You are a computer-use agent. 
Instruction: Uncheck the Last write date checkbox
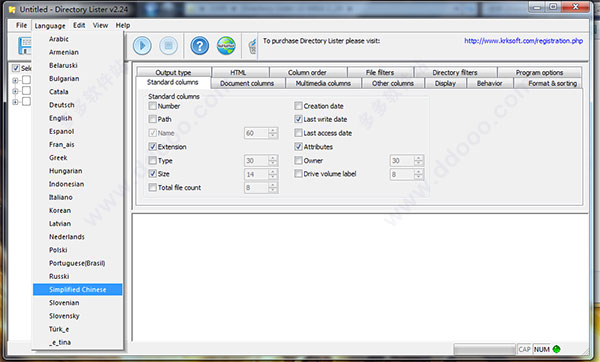pos(298,119)
